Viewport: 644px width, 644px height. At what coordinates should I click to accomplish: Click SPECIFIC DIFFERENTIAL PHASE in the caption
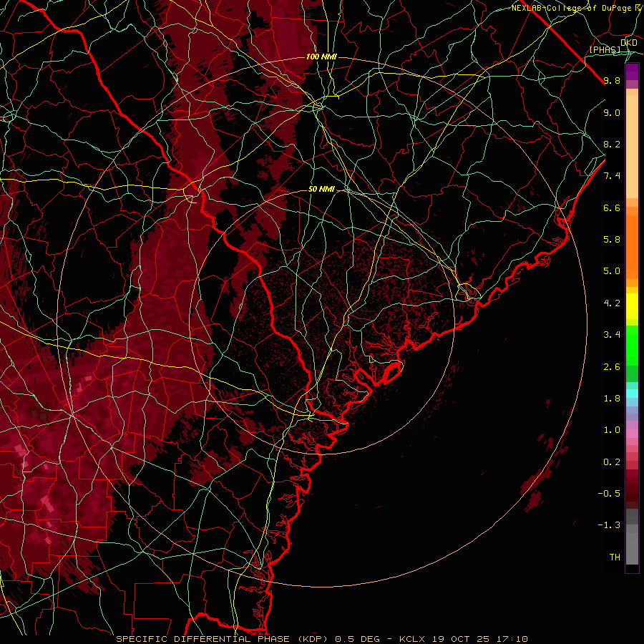203,639
